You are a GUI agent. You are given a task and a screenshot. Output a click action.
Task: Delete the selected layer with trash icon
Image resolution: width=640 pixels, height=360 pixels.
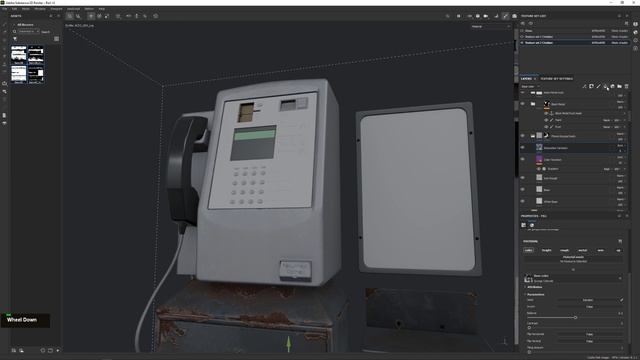click(x=627, y=86)
